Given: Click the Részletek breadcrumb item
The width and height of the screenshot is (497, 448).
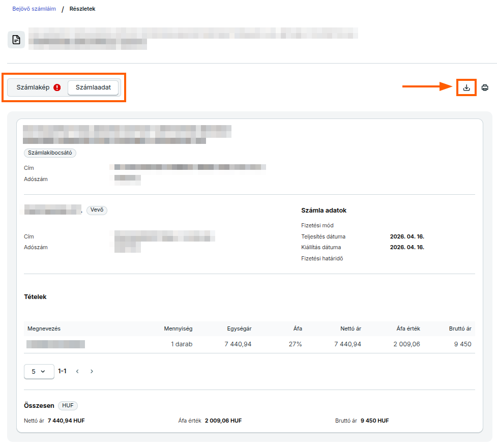Looking at the screenshot, I should 82,9.
